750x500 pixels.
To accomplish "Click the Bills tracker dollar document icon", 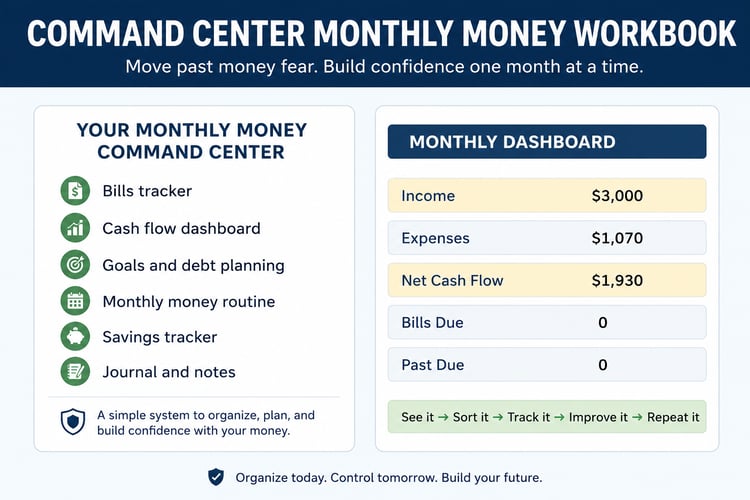I will (75, 190).
